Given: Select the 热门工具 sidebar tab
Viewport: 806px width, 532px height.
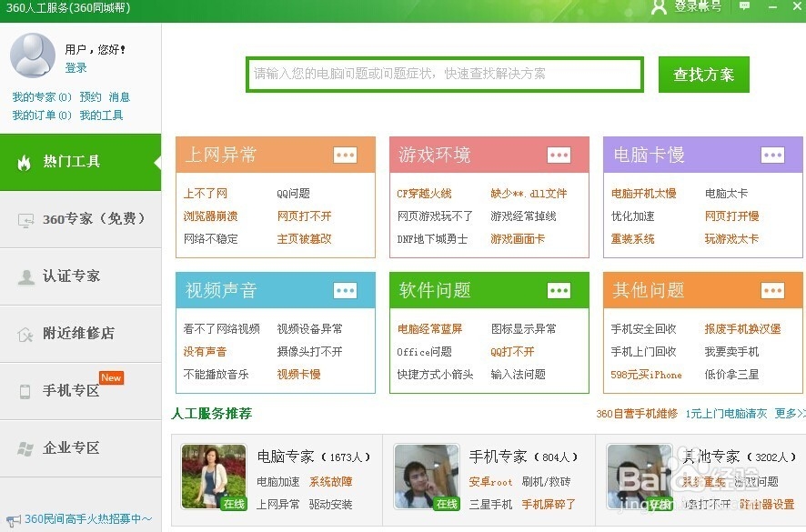Looking at the screenshot, I should tap(81, 163).
